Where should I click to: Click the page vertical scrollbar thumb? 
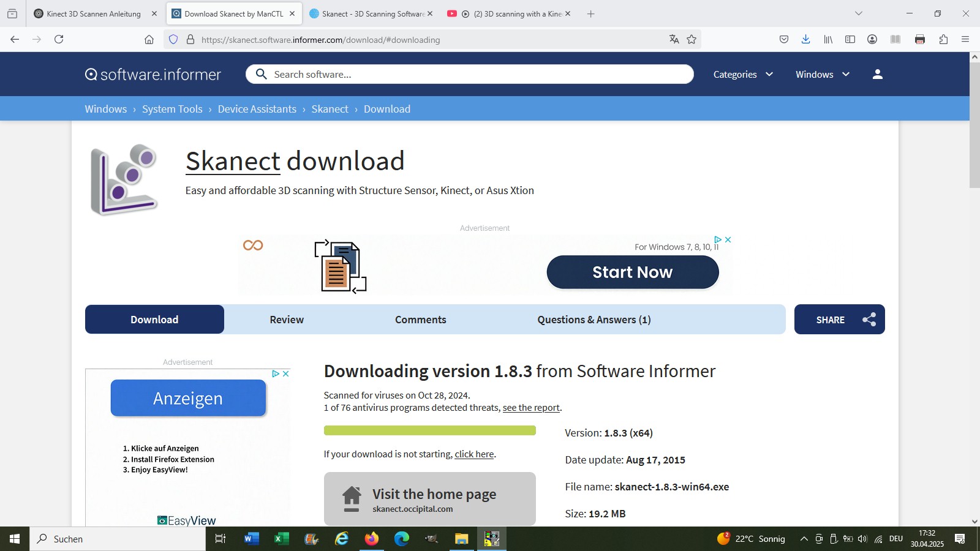974,125
